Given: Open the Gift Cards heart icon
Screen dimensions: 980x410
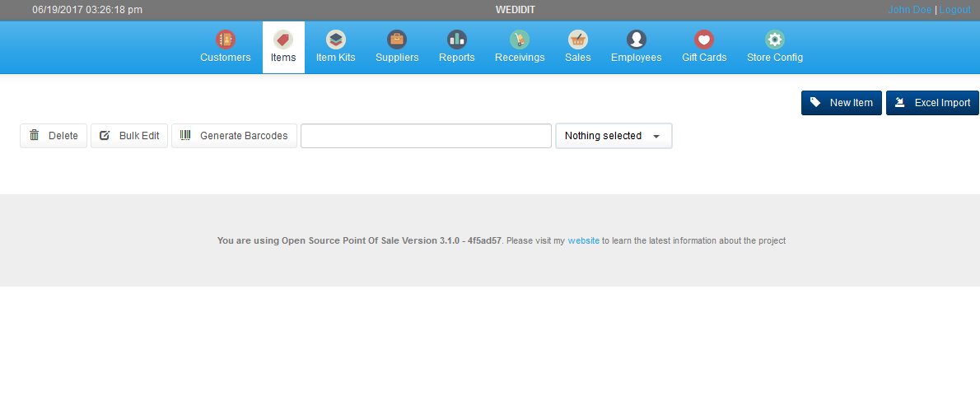Looking at the screenshot, I should coord(704,40).
